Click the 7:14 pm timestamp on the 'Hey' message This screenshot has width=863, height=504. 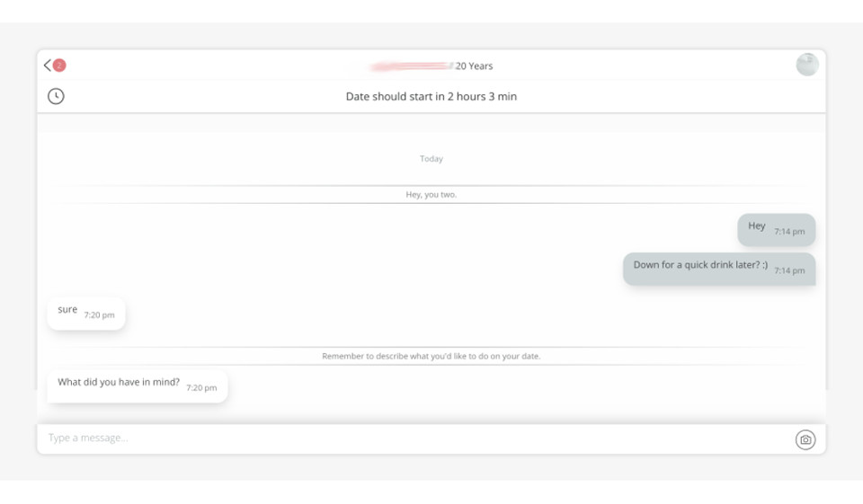(x=789, y=232)
